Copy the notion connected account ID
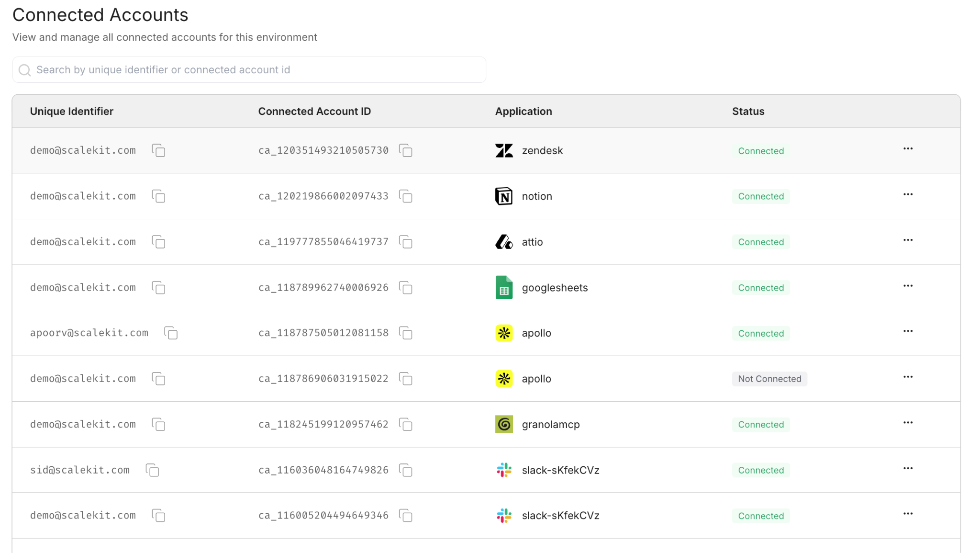Image resolution: width=980 pixels, height=553 pixels. click(406, 196)
